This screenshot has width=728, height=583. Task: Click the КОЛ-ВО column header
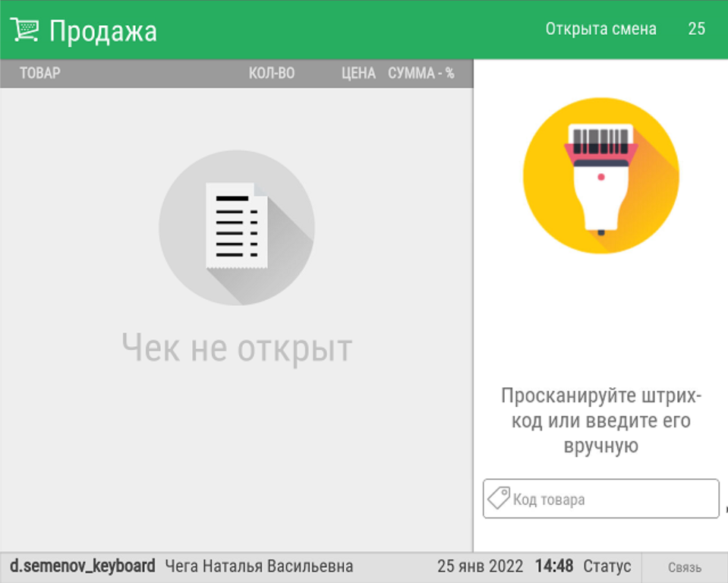272,74
